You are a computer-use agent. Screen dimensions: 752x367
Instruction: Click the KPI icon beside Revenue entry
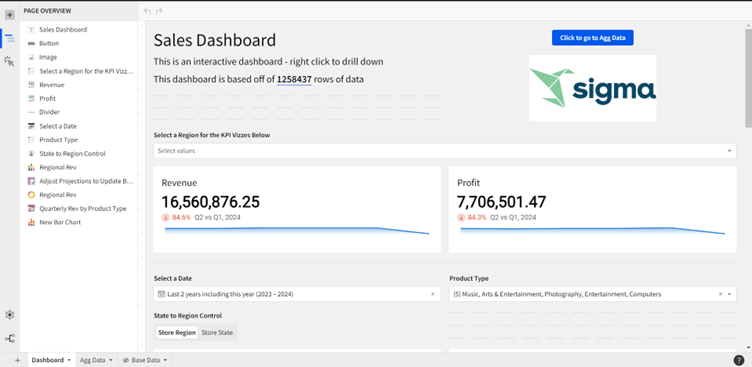point(31,85)
